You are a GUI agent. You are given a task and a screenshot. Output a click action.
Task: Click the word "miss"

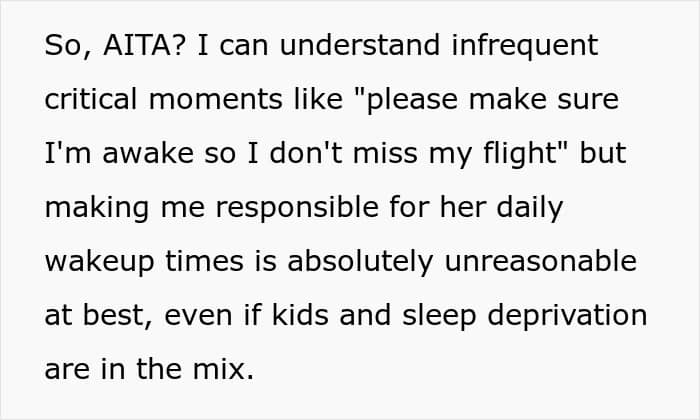[384, 153]
